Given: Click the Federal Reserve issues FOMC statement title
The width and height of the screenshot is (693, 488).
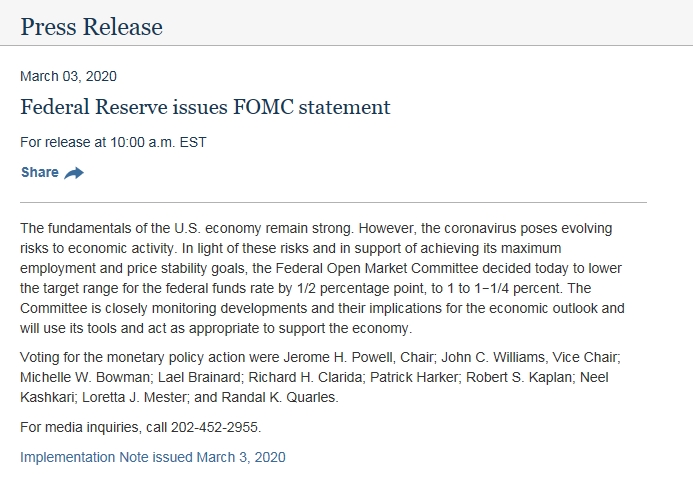Looking at the screenshot, I should point(205,107).
